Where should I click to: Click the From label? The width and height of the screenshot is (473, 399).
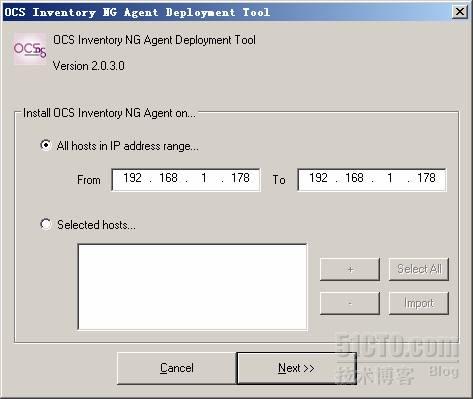(x=89, y=180)
